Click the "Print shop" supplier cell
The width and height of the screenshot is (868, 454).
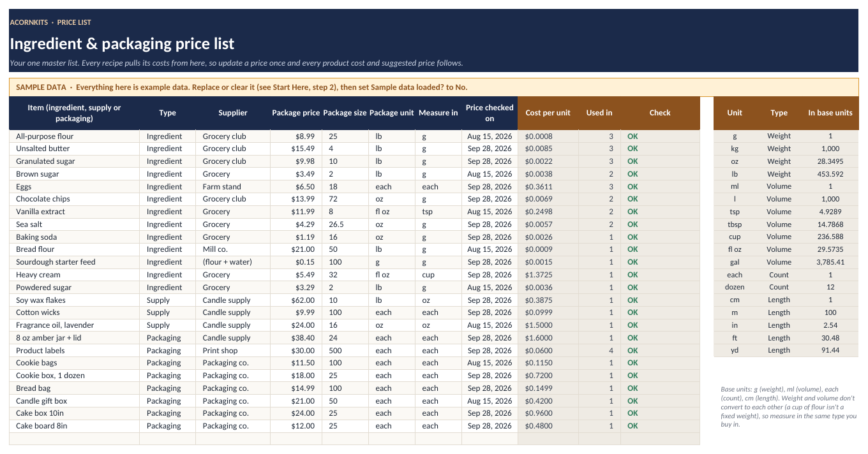coord(233,351)
